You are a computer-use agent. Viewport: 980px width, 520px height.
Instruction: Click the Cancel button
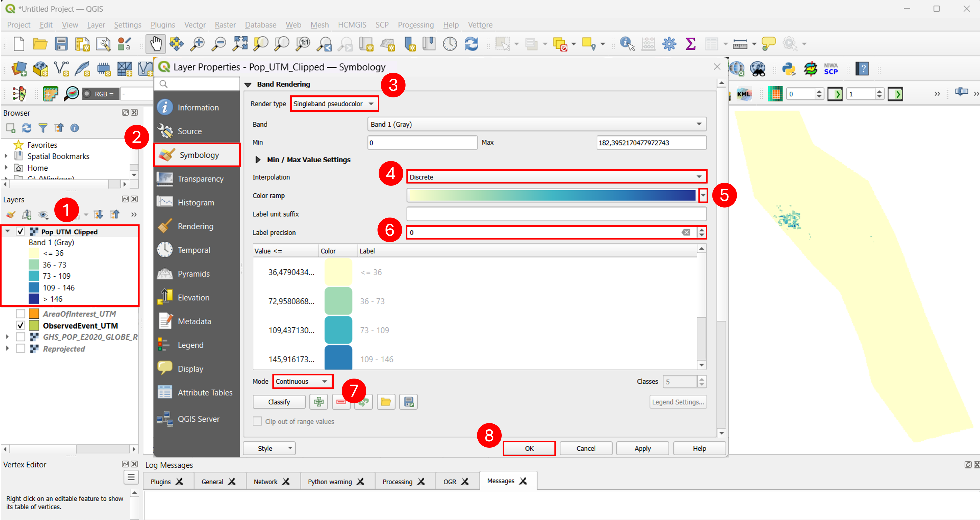pos(586,449)
